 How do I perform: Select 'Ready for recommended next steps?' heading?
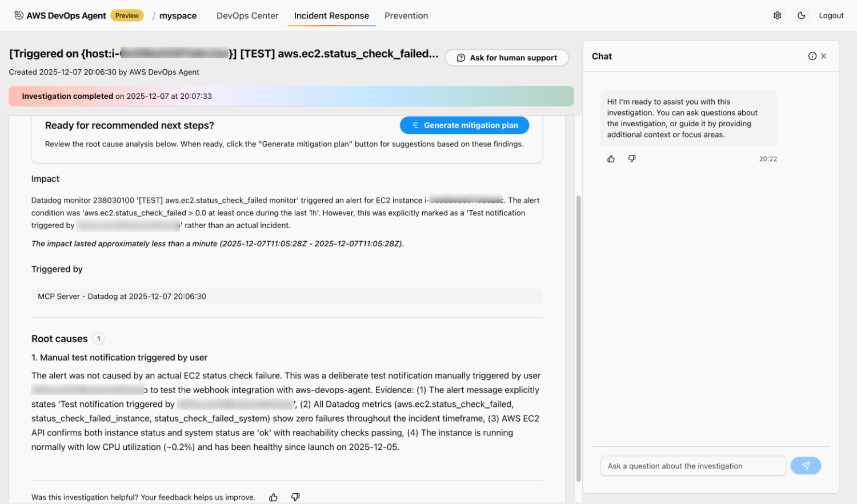coord(130,125)
